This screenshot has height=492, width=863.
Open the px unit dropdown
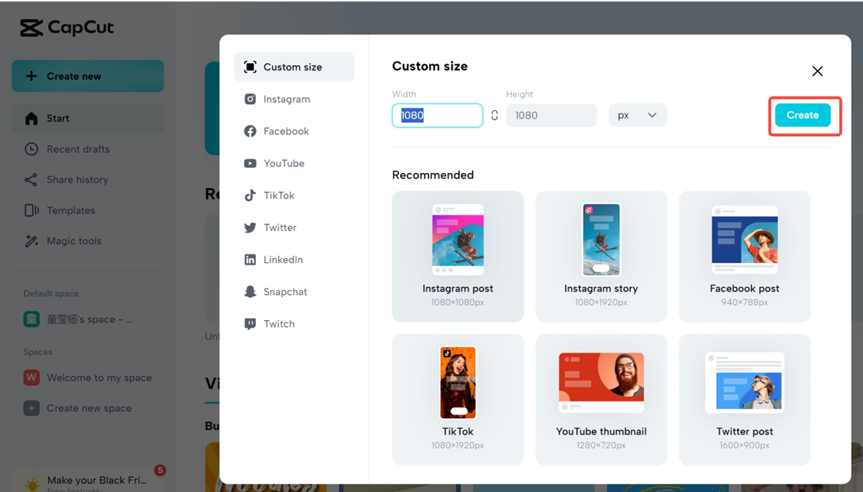click(x=637, y=116)
